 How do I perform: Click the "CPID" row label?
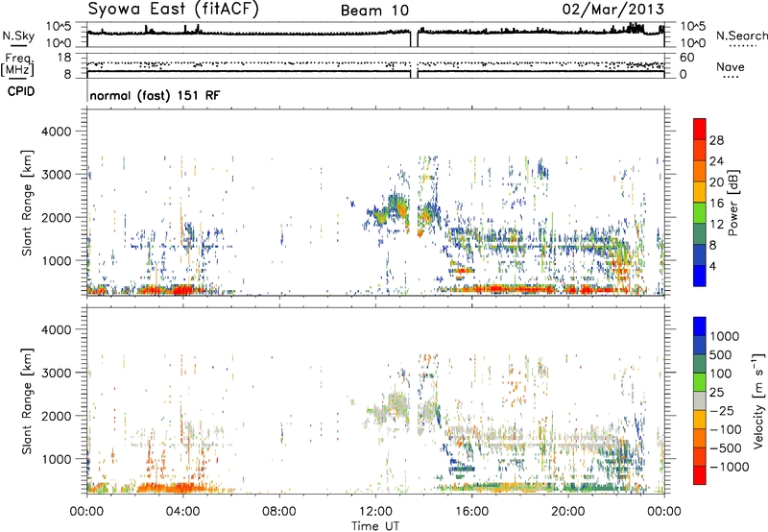click(21, 91)
